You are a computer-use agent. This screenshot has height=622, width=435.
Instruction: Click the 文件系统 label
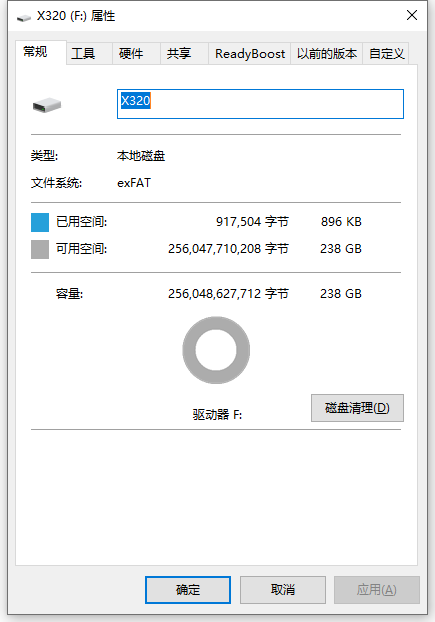(56, 183)
